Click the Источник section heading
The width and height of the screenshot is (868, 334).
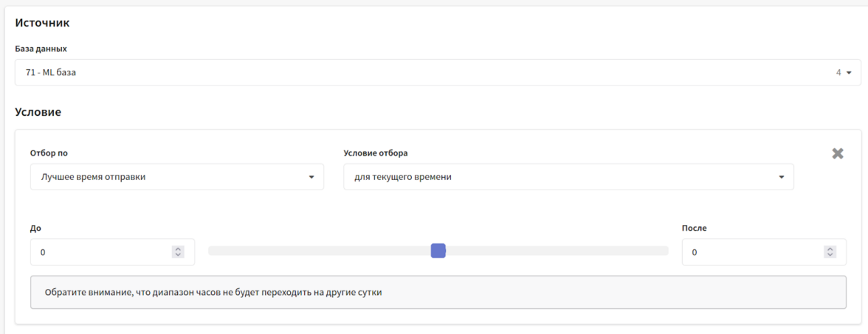[42, 23]
